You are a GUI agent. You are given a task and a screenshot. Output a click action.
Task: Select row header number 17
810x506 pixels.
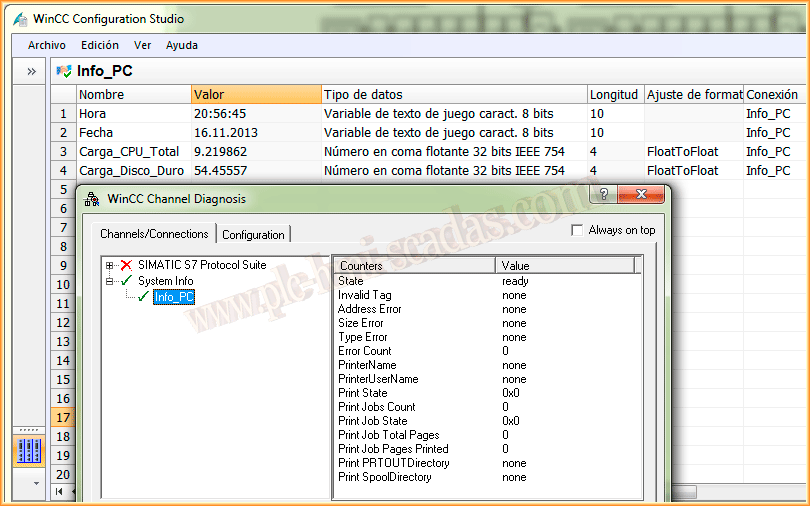click(63, 418)
